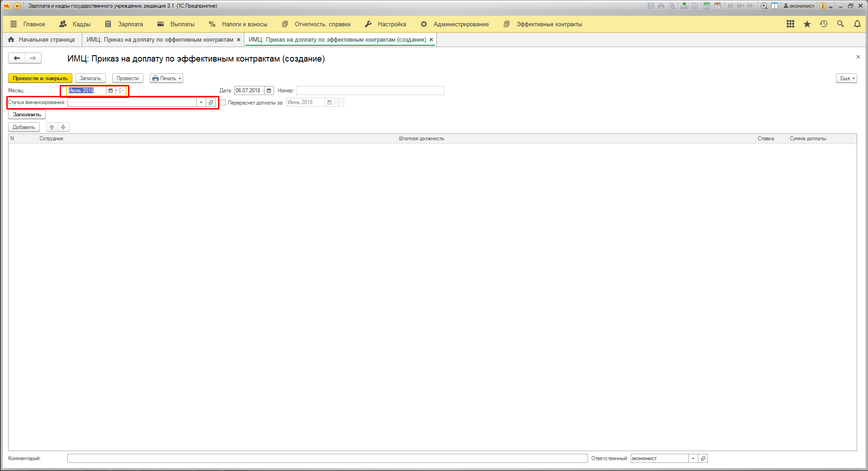Click the notifications bell icon

[x=857, y=24]
